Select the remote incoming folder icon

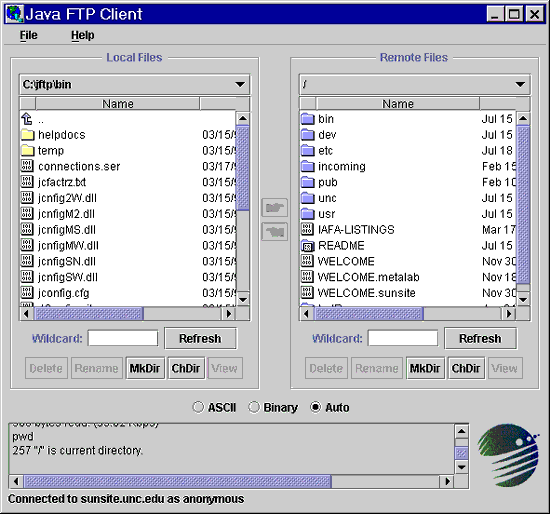(308, 166)
